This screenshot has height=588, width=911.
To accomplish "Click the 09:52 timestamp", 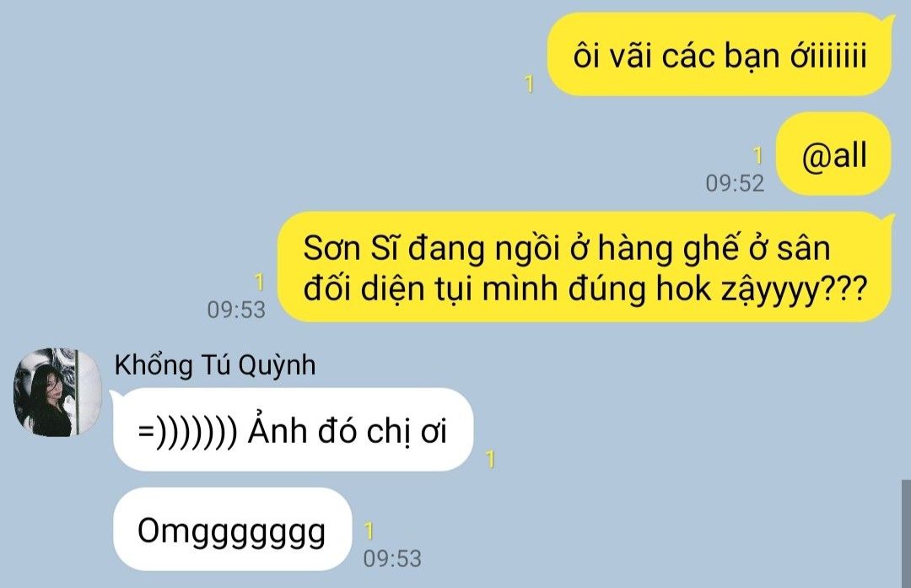I will click(735, 183).
